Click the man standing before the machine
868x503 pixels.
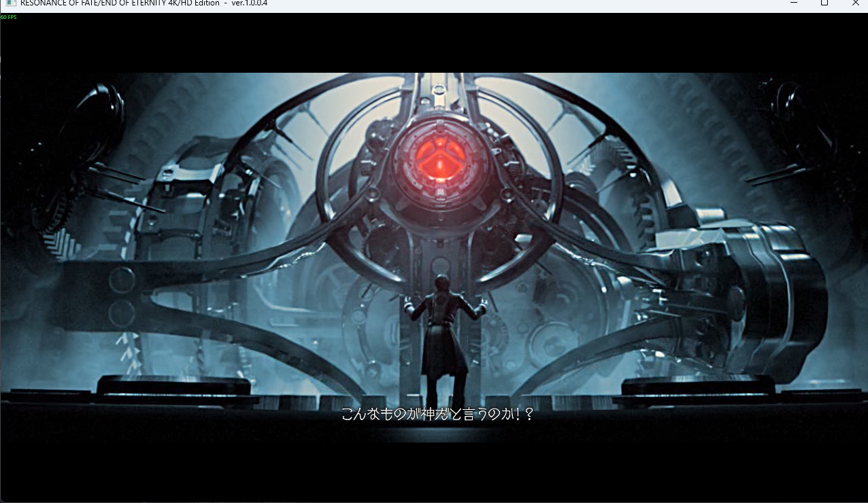point(446,340)
